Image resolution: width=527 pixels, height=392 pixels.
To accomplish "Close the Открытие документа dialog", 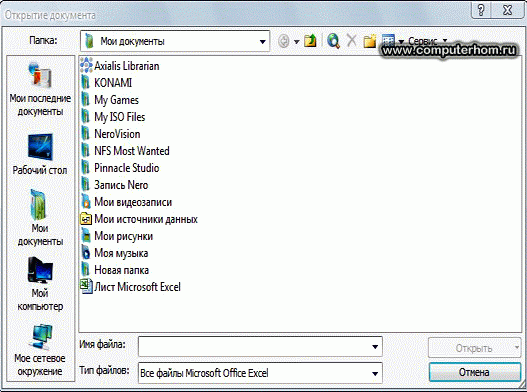I will pos(508,10).
